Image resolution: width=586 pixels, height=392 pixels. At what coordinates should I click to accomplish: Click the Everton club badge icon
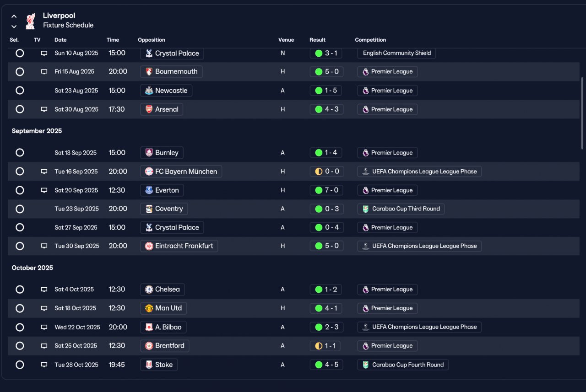[x=149, y=190]
